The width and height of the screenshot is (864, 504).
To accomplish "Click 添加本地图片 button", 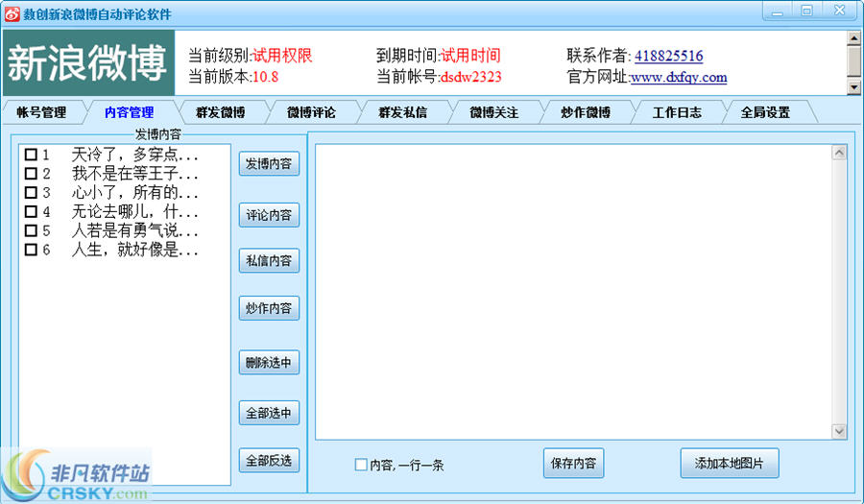I will tap(730, 464).
